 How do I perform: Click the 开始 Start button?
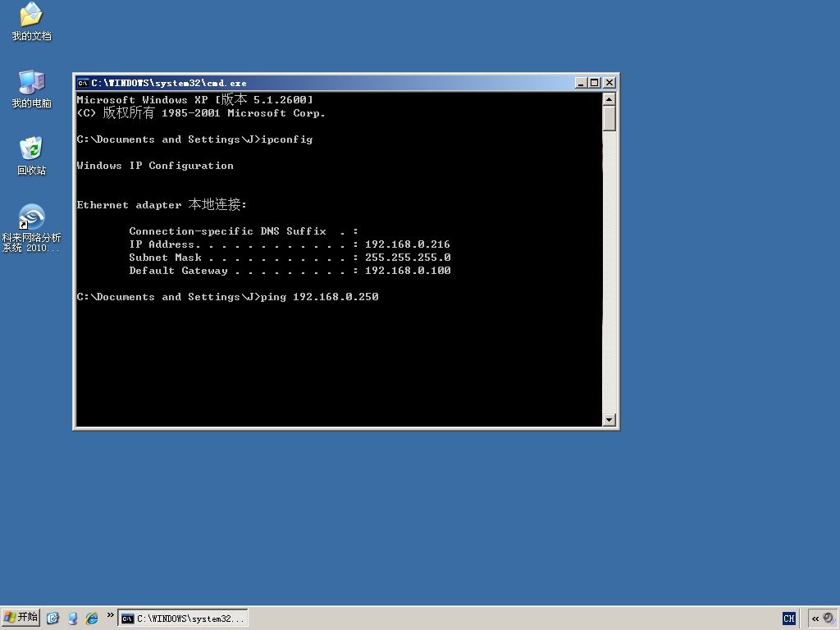(x=21, y=618)
